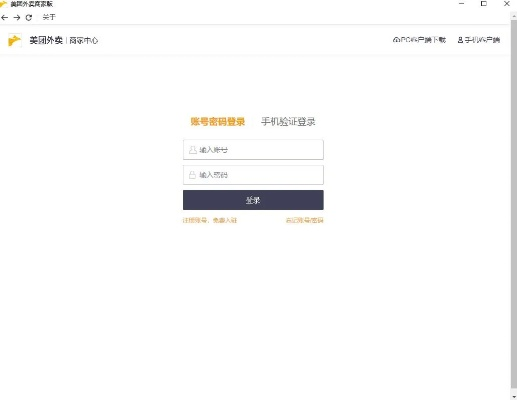This screenshot has height=400, width=517.
Task: Switch to 手机验证登录 tab
Action: click(288, 122)
